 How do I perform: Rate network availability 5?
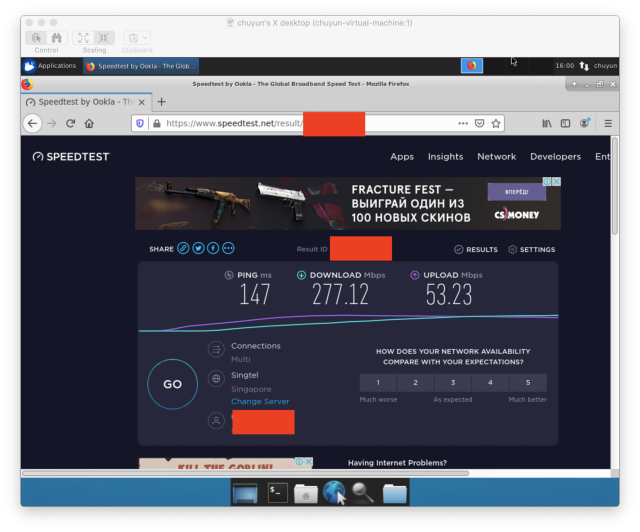(x=528, y=383)
